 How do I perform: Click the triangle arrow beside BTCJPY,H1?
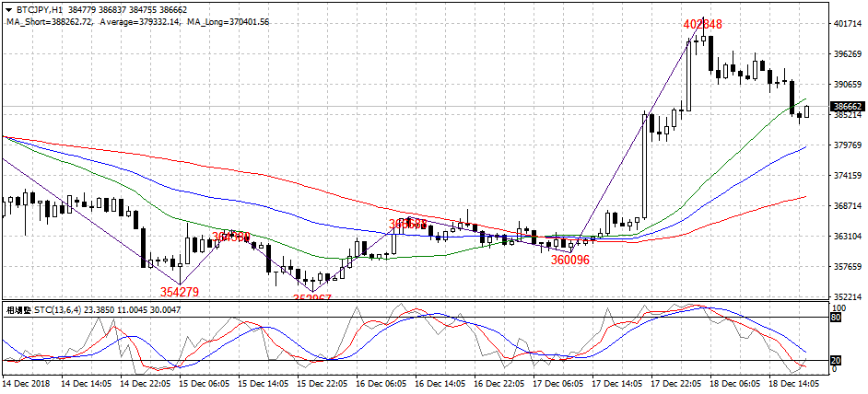[8, 9]
